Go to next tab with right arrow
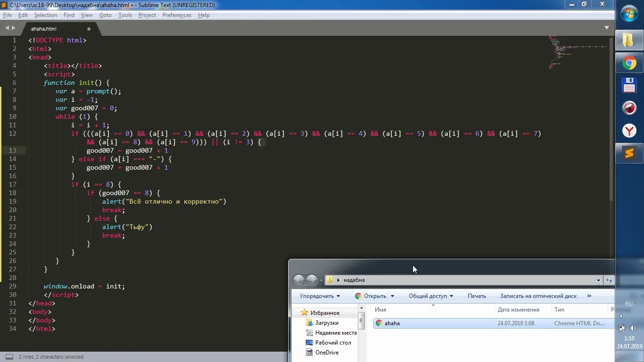Screen dimensions: 644x362 (14, 28)
